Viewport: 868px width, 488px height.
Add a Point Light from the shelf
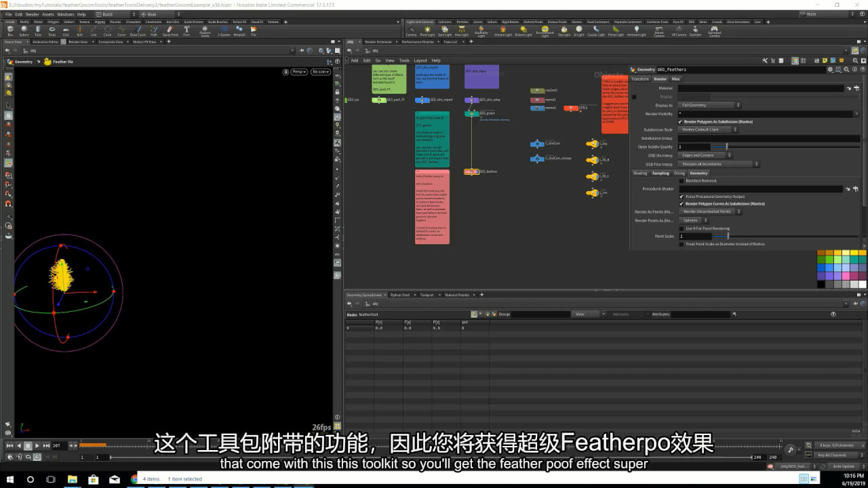pyautogui.click(x=427, y=31)
